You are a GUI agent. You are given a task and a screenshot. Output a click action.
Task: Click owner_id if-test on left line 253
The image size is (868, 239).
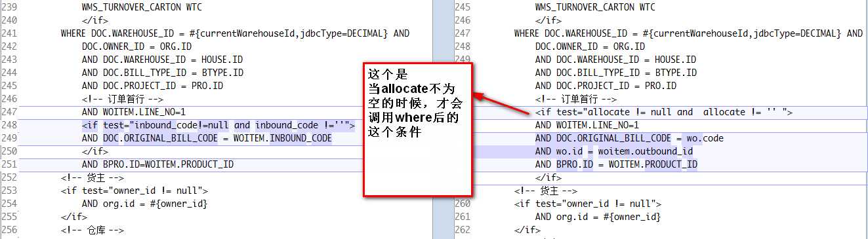pos(134,191)
